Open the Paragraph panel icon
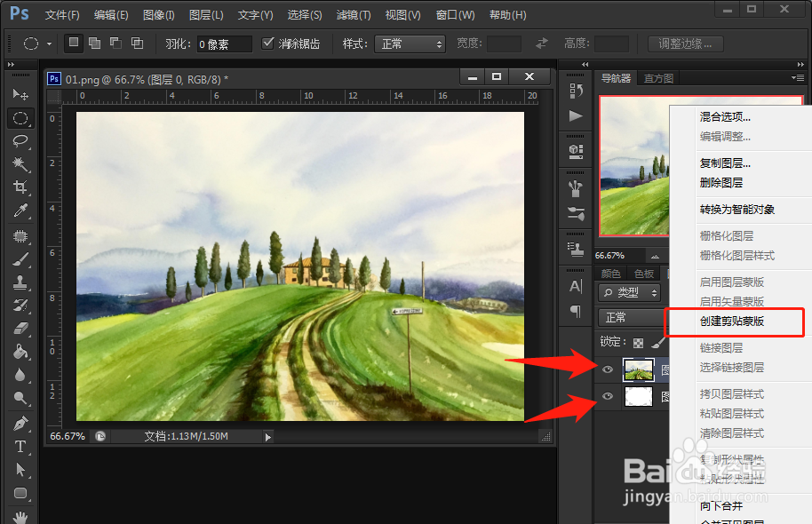This screenshot has height=524, width=812. pos(576,311)
